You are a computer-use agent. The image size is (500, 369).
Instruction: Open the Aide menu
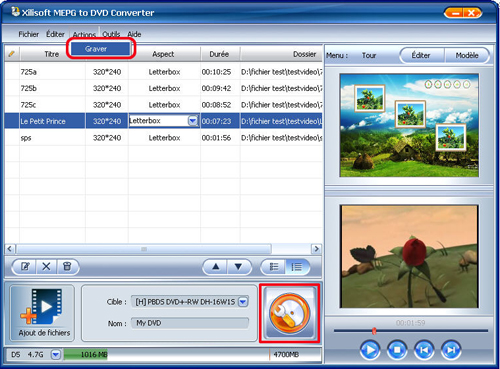coord(134,34)
